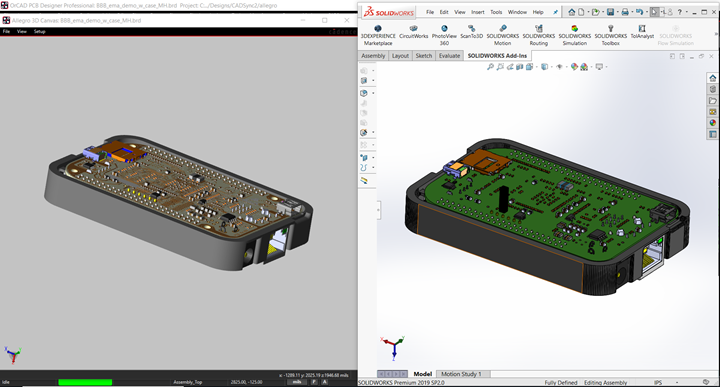Expand dropdown next to Save icon

(x=618, y=12)
